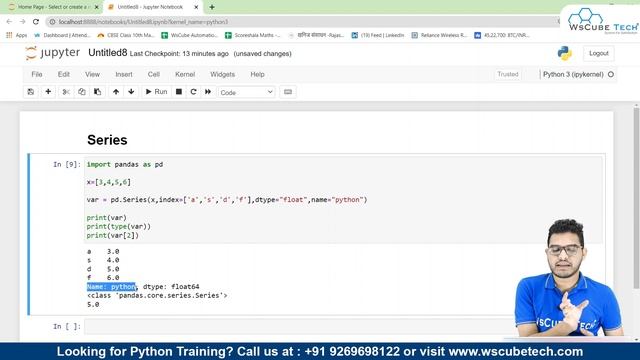
Task: Click the pandas.core.series.Series class output
Action: coord(157,296)
